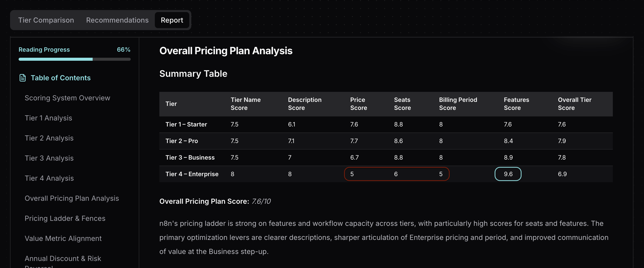Click the Reading Progress bar

[x=74, y=59]
